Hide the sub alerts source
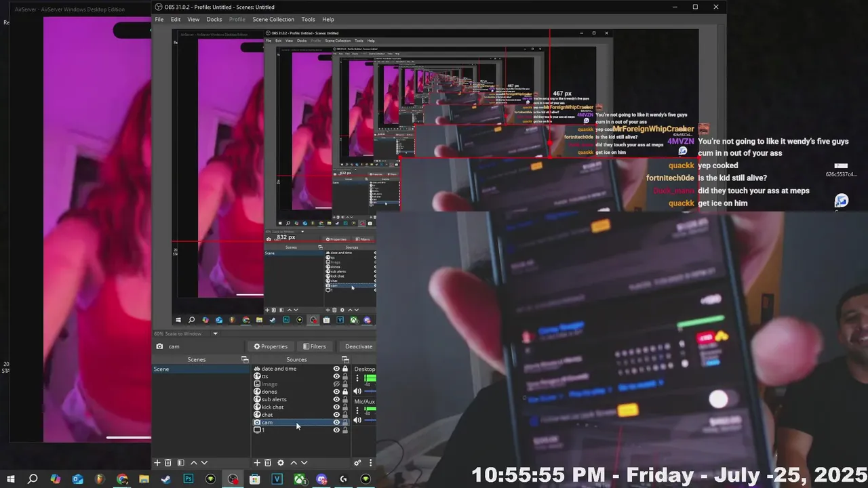 pyautogui.click(x=336, y=399)
